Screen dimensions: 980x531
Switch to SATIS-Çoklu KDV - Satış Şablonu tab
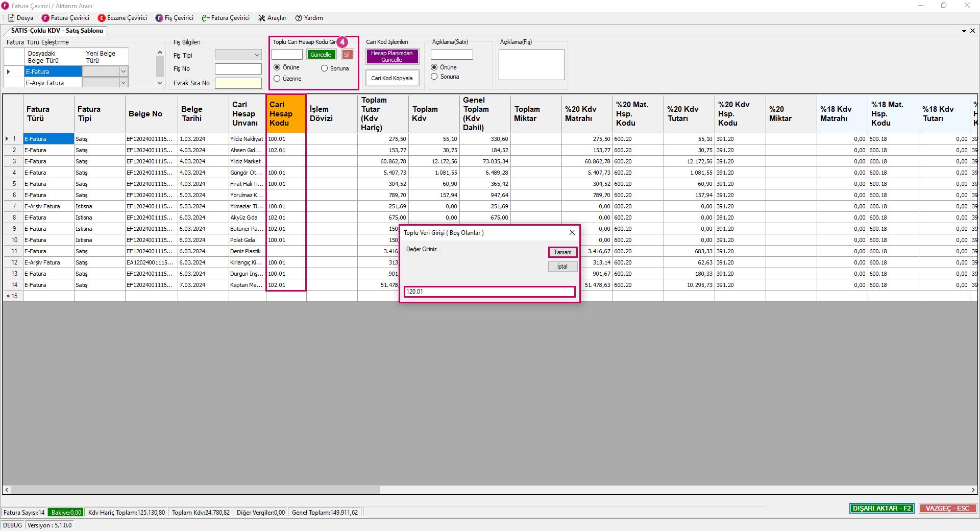coord(57,31)
